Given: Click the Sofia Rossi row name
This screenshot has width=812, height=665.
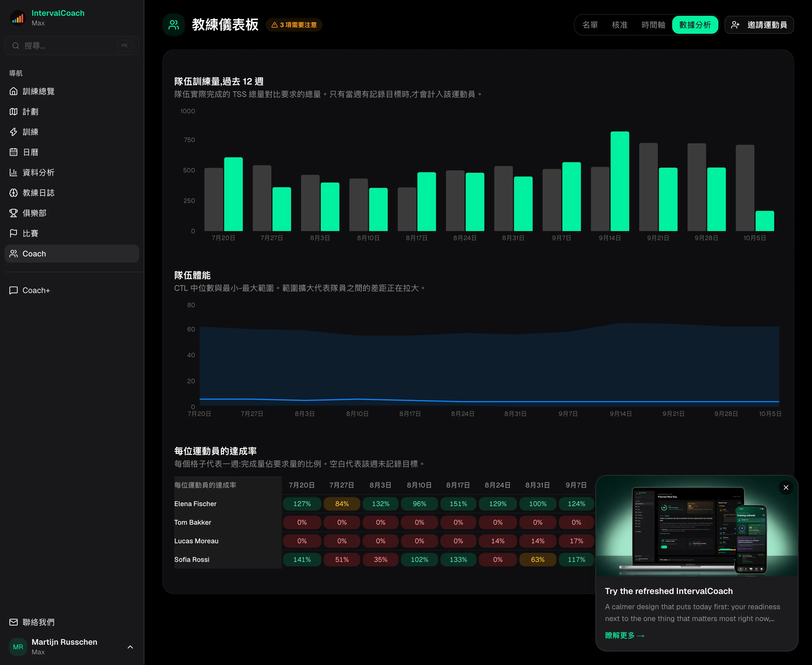Looking at the screenshot, I should coord(192,560).
